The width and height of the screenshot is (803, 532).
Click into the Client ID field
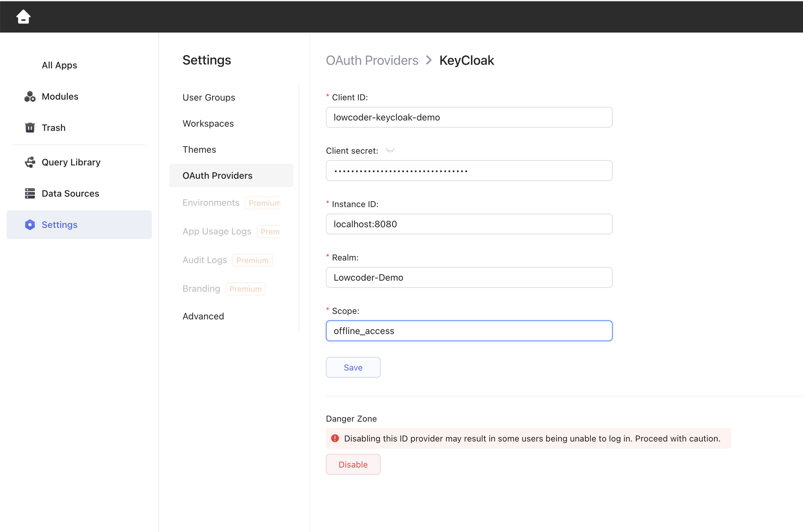tap(469, 118)
